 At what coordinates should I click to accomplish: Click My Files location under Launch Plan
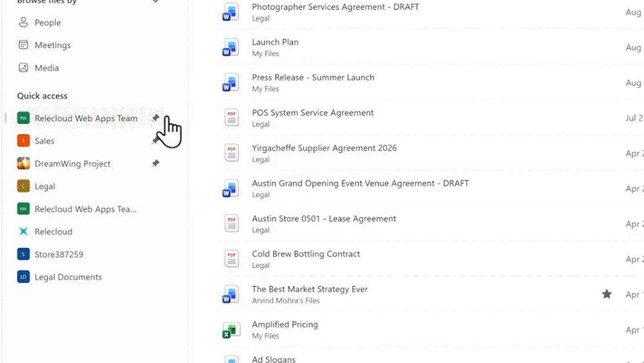[x=265, y=54]
